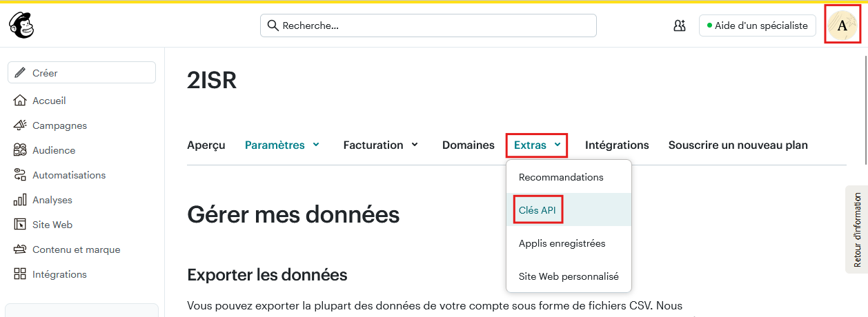Select Clés API from the menu

pos(537,210)
